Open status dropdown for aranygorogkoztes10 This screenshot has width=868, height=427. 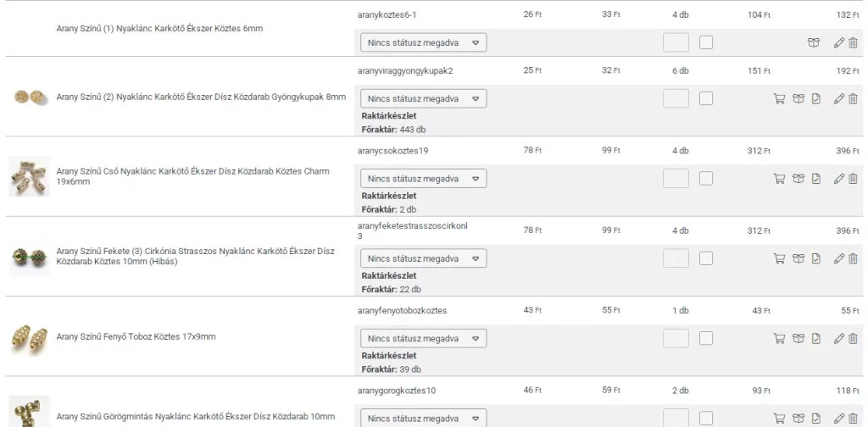(424, 419)
